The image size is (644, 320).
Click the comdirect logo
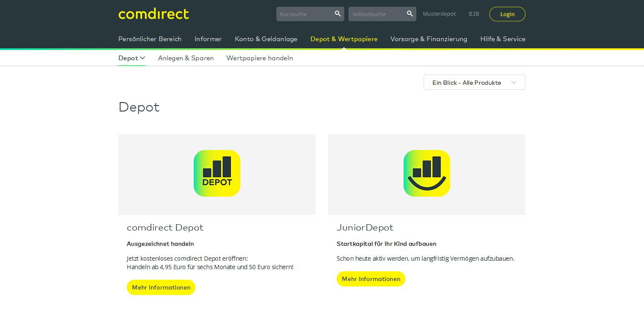pos(153,14)
